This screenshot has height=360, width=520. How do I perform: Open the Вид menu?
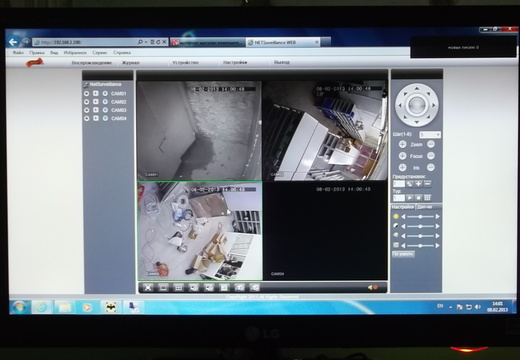54,53
